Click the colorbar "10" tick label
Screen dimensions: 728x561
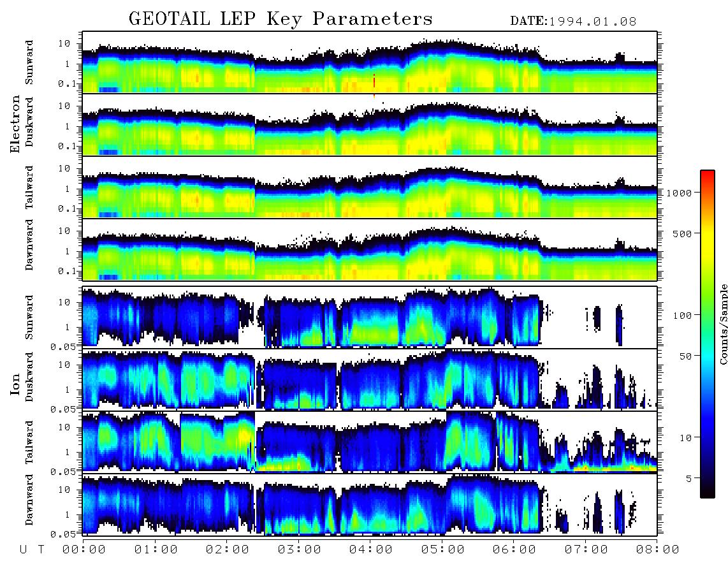(x=686, y=437)
